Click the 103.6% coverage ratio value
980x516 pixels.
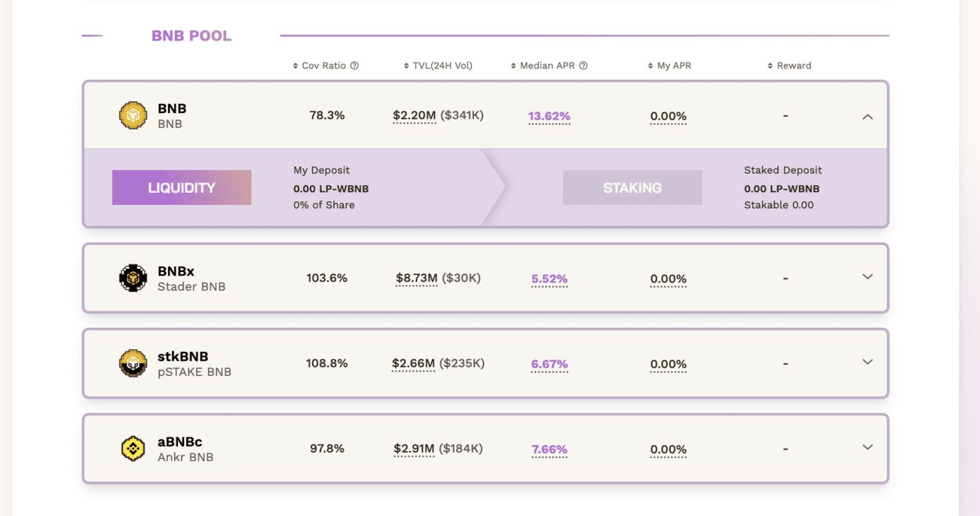[327, 278]
